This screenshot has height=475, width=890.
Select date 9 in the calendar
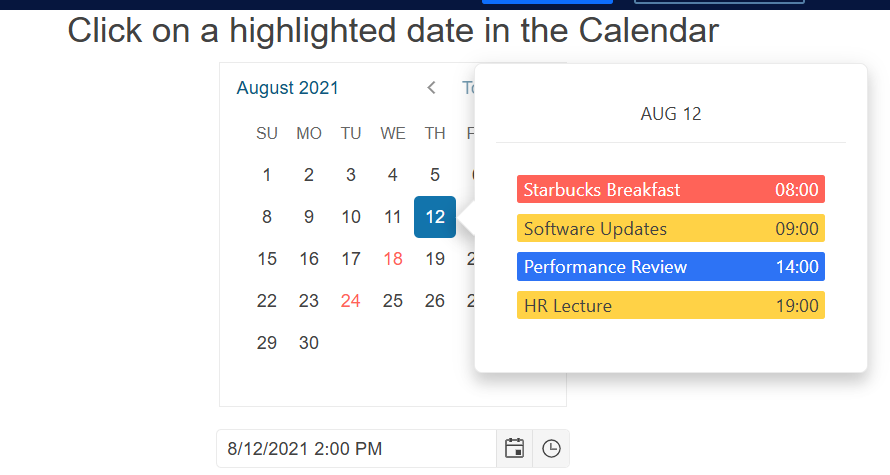309,217
